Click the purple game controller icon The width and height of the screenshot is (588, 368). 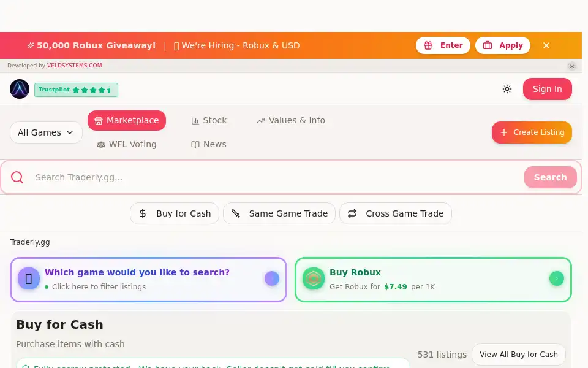click(x=29, y=278)
